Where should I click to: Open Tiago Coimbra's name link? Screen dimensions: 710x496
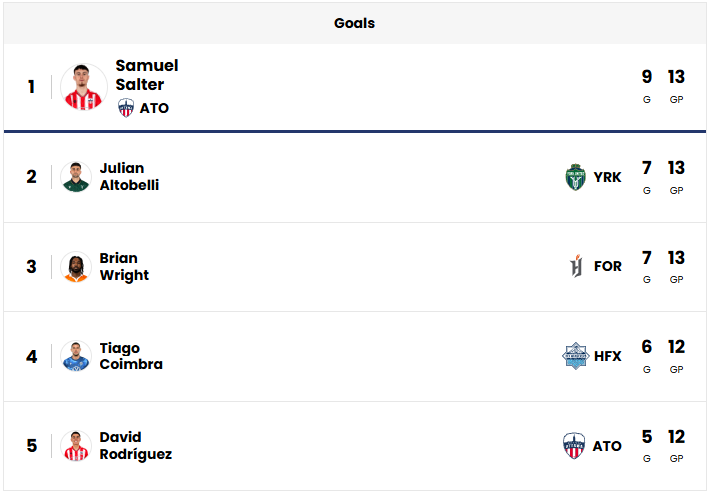point(131,357)
